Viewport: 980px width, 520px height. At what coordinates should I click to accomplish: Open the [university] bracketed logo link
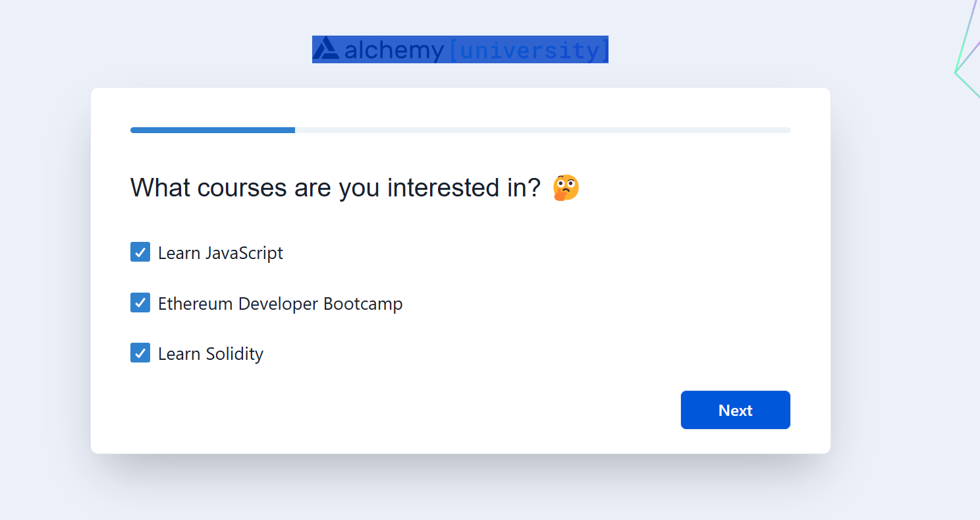(x=528, y=50)
